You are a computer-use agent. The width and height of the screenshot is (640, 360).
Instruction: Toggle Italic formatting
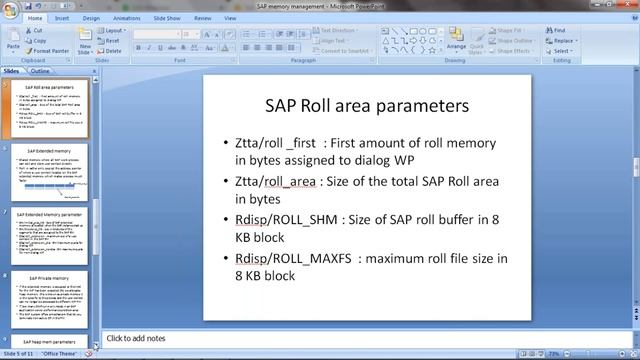(x=149, y=48)
